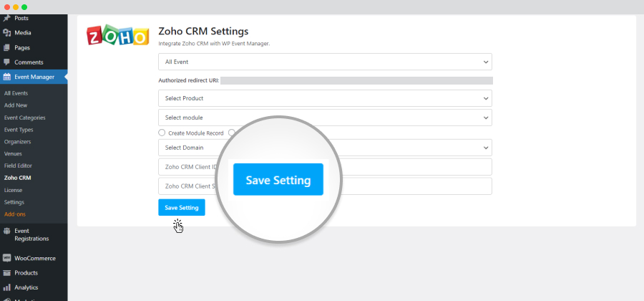Click the Save Setting button
Viewport: 644px width, 301px height.
(182, 208)
